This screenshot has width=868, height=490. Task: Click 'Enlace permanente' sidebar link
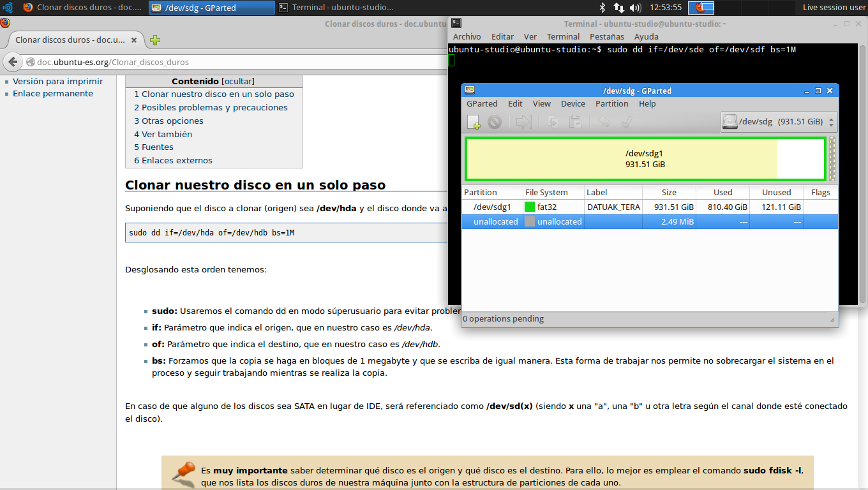[x=53, y=93]
